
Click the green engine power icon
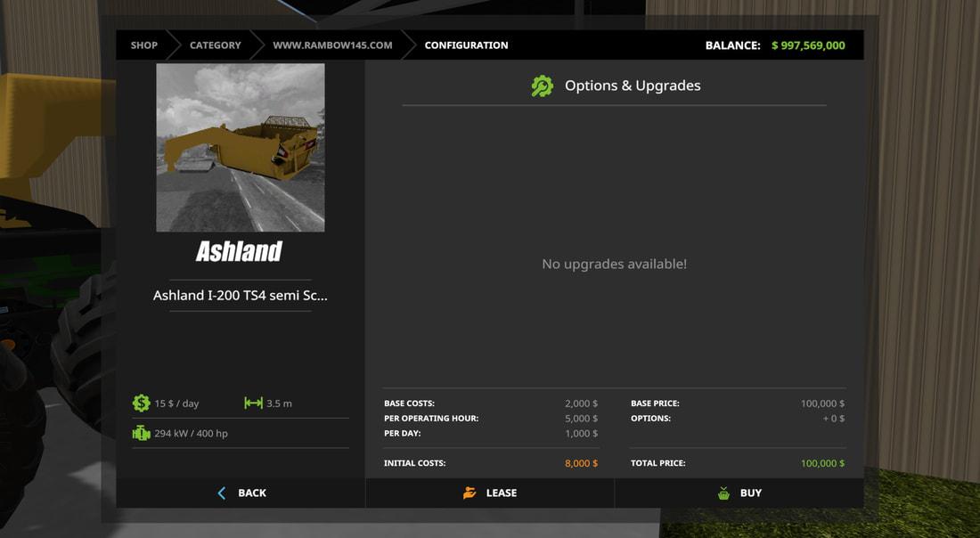point(141,433)
